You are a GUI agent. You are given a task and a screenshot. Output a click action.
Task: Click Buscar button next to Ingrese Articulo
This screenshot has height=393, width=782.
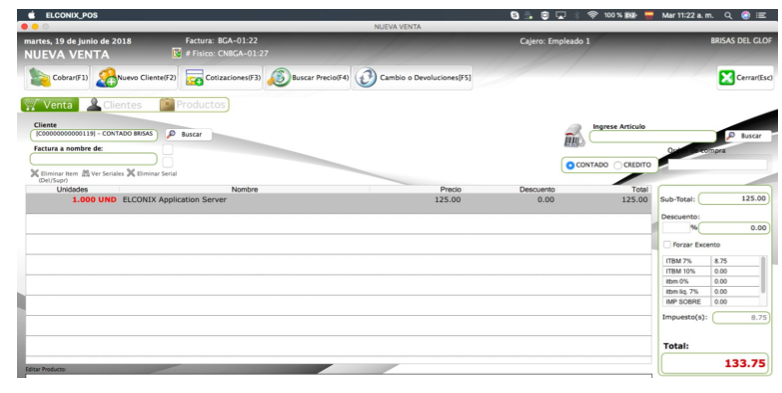click(x=748, y=136)
